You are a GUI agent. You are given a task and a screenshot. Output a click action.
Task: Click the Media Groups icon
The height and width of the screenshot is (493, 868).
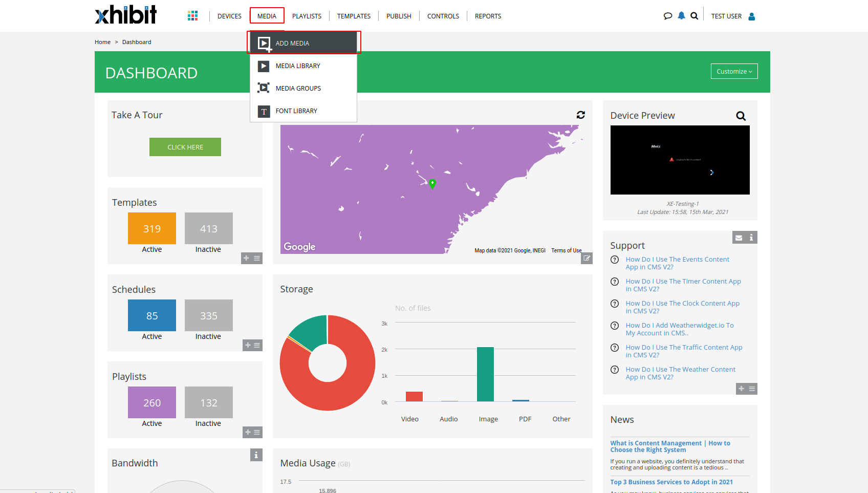point(264,88)
